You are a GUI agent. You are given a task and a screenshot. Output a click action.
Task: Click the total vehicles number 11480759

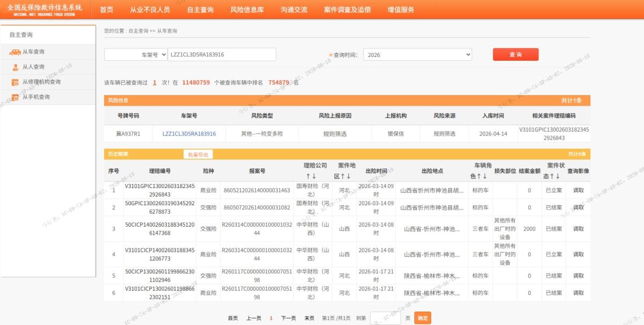pos(196,82)
